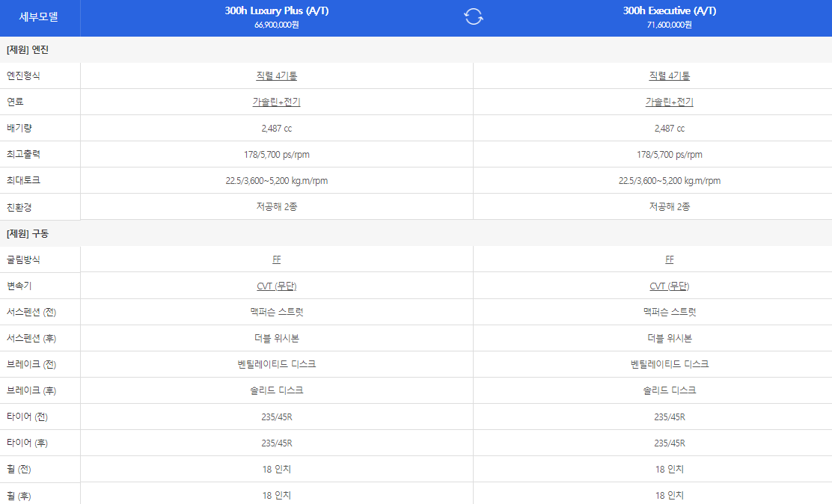The height and width of the screenshot is (504, 832).
Task: Select Luxury Plus 솔리드 디스크 value
Action: (276, 390)
